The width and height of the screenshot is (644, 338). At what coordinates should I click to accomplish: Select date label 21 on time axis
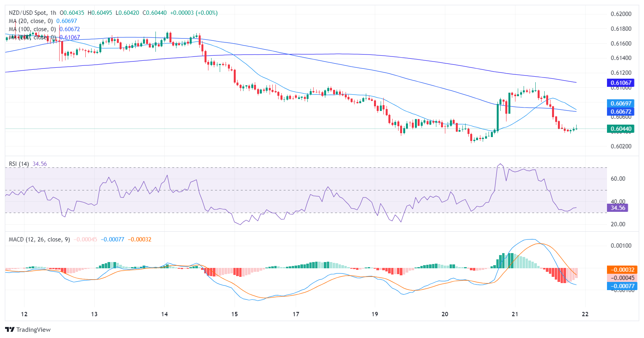[515, 314]
